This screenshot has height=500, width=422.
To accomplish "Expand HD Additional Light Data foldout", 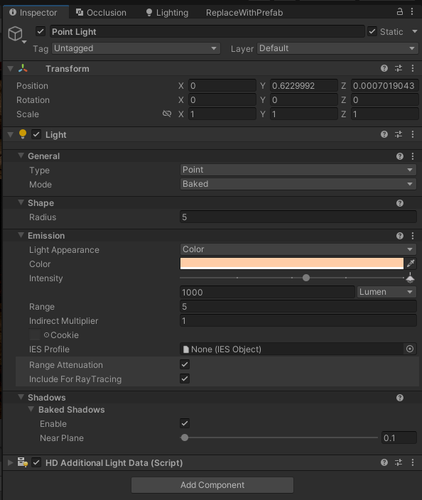I will pos(10,463).
